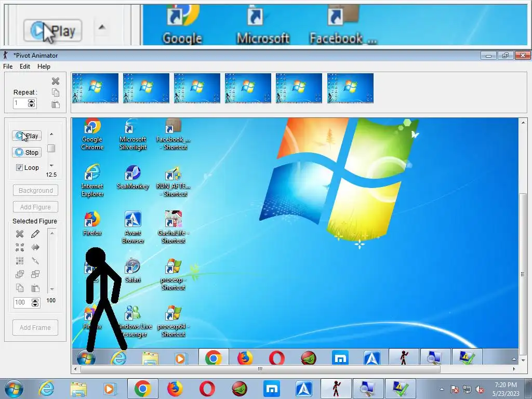
Task: Click canvas scrollbar top up arrow
Action: 523,122
